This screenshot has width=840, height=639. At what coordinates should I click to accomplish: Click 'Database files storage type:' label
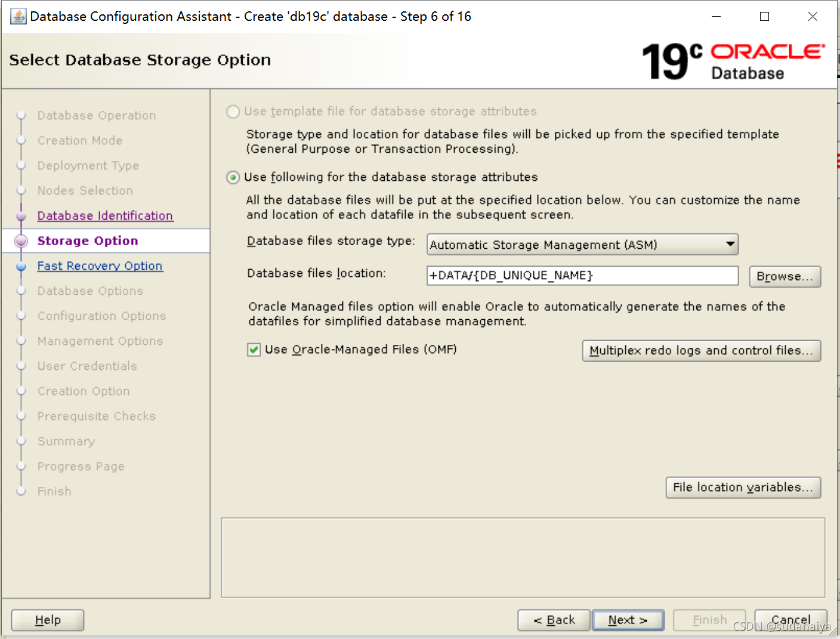tap(331, 241)
